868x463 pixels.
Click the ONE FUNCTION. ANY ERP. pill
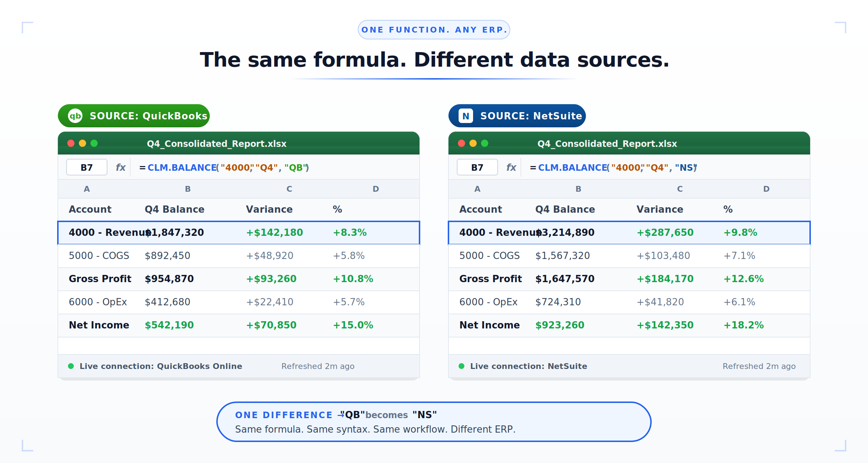(434, 29)
